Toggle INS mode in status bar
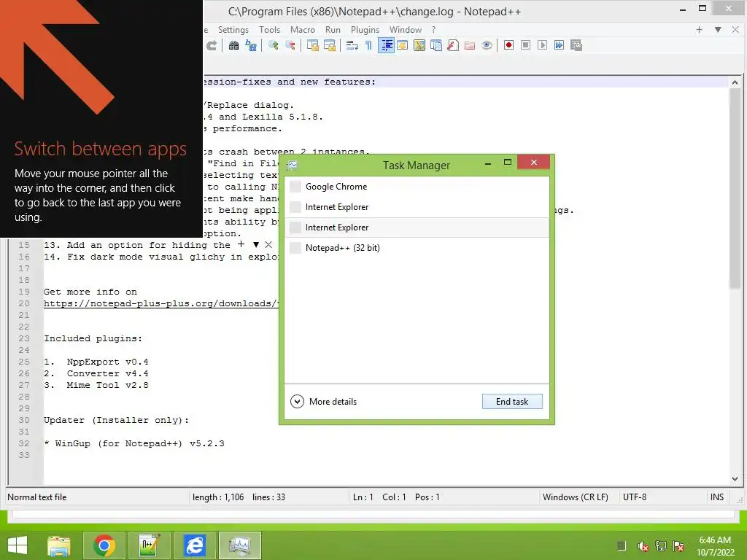The width and height of the screenshot is (747, 560). [717, 497]
